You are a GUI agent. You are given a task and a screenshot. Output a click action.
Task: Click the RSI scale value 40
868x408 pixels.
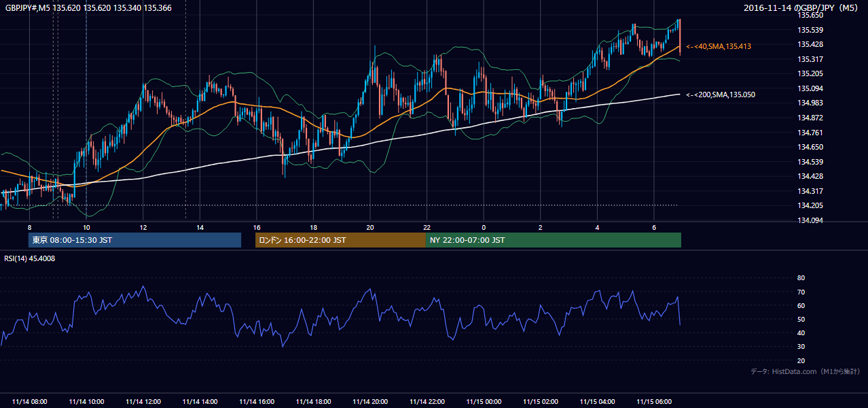tap(801, 333)
